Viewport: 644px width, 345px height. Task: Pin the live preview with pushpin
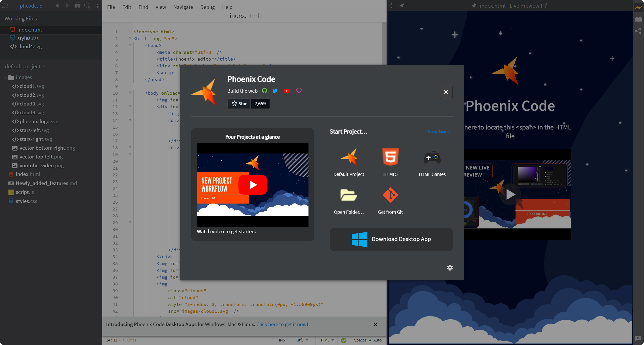point(474,6)
